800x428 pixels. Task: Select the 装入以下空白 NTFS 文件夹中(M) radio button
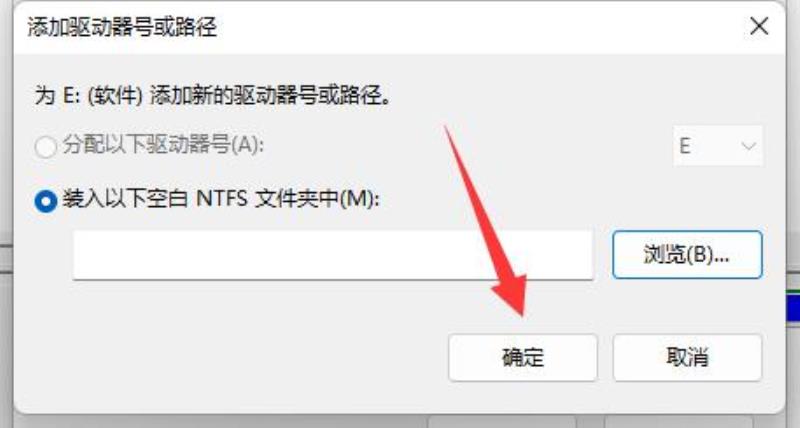(x=45, y=200)
